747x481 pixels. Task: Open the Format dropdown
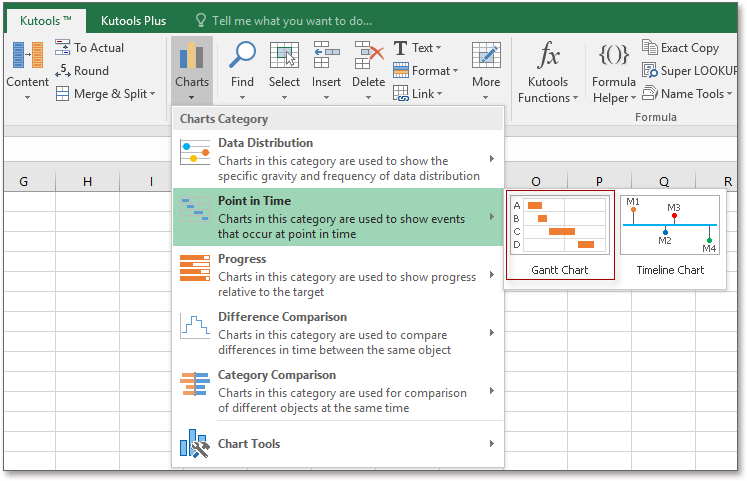pos(425,70)
